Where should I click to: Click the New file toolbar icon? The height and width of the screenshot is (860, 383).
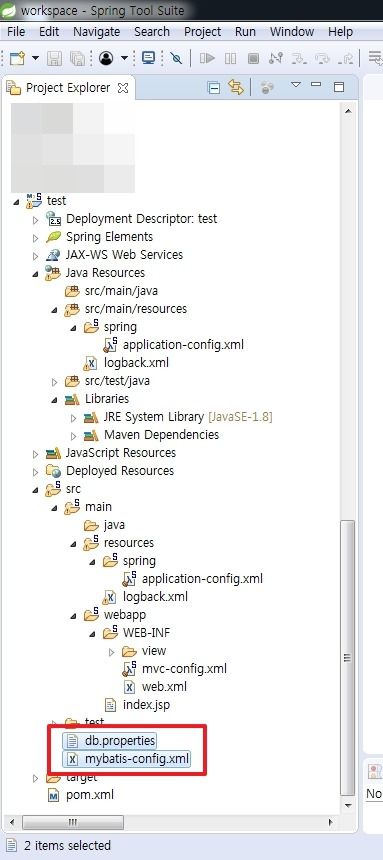pyautogui.click(x=17, y=58)
